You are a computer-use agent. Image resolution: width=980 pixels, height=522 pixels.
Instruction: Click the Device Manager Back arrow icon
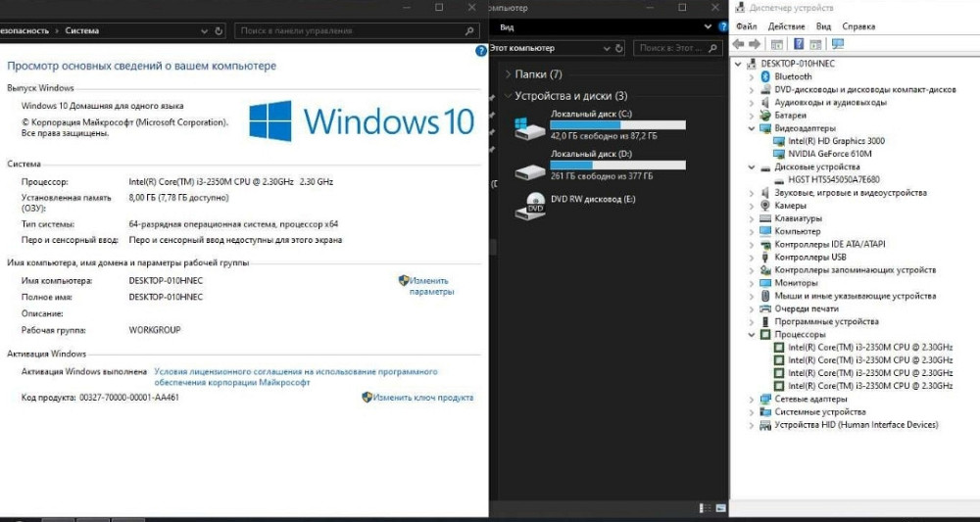point(740,44)
